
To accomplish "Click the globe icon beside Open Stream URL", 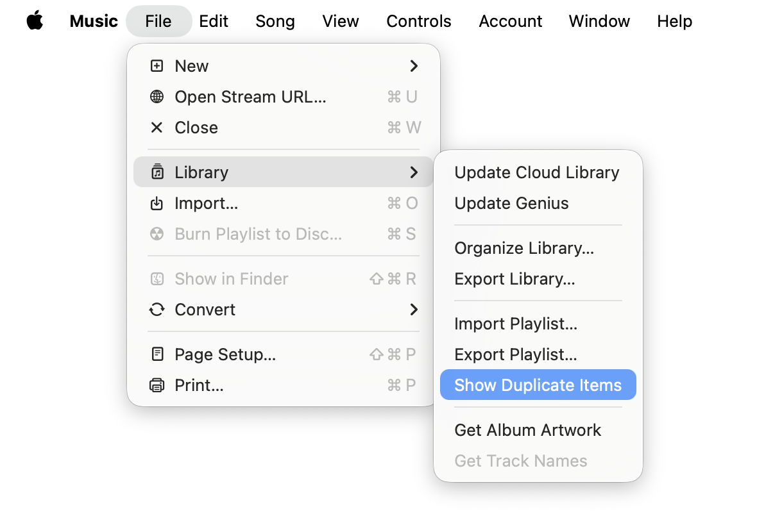I will (x=157, y=97).
